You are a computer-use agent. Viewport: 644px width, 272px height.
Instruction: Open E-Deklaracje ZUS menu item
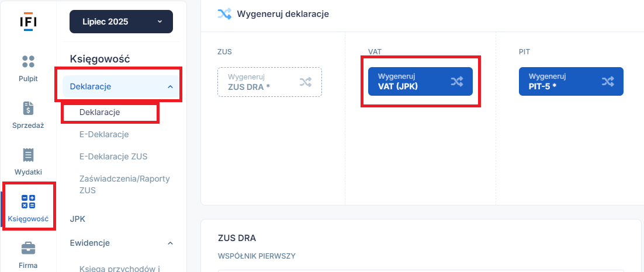113,156
